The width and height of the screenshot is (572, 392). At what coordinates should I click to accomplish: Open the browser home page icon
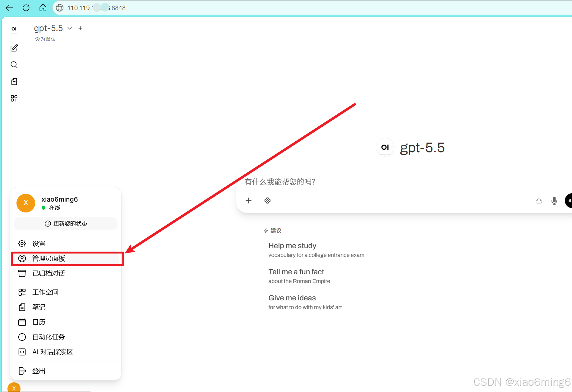tap(43, 8)
